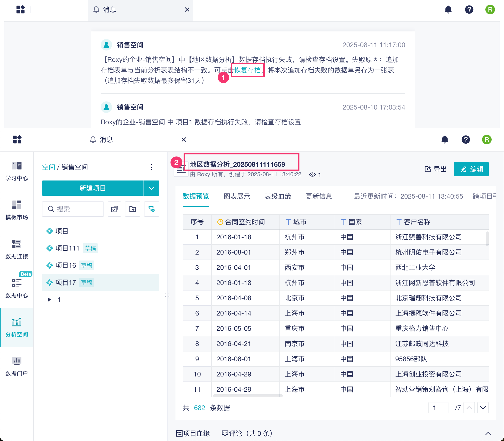This screenshot has height=441, width=504.
Task: Open help question mark in top header
Action: (469, 10)
